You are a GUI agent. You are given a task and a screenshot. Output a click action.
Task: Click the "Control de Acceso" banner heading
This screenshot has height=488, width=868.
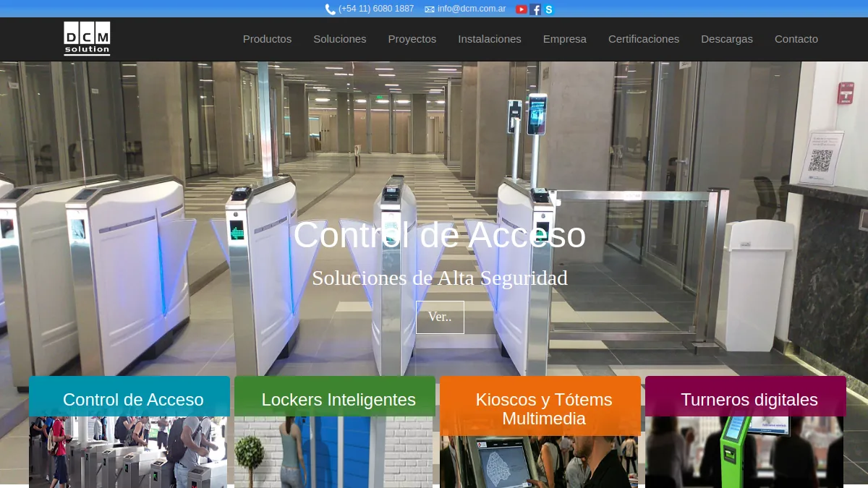pos(440,235)
